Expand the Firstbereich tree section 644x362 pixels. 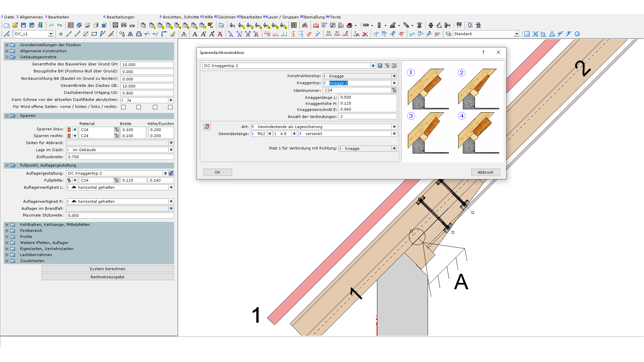tap(7, 231)
